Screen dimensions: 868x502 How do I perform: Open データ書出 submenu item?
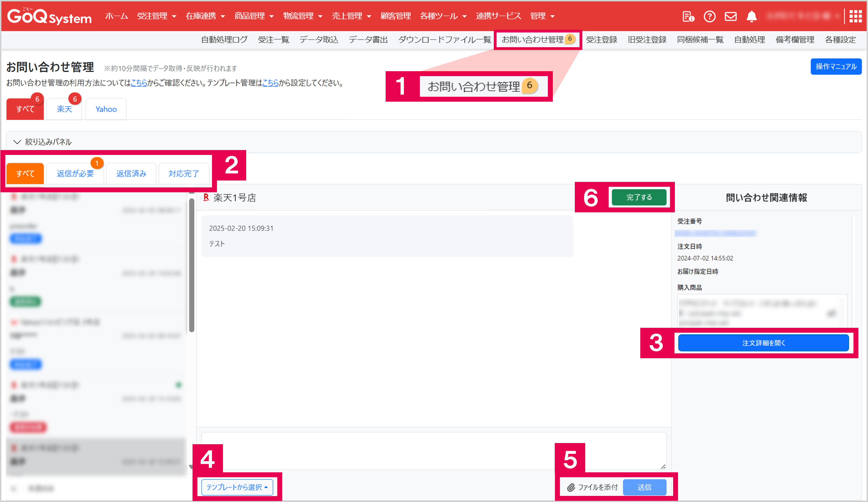[368, 40]
